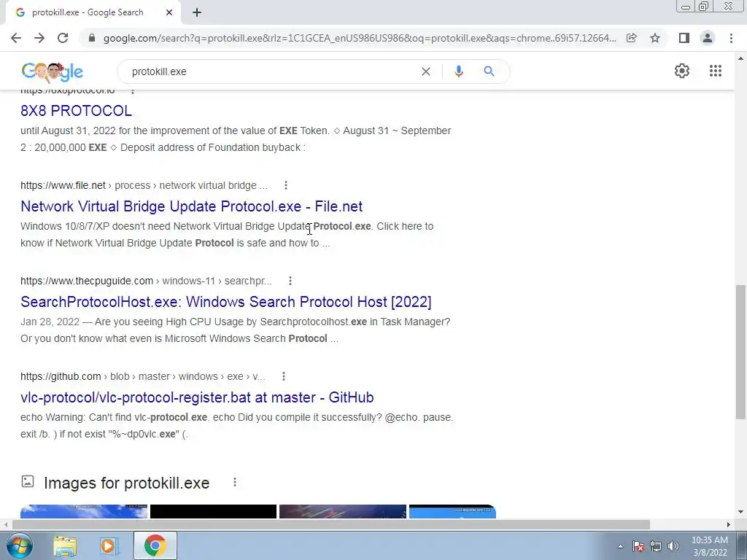The width and height of the screenshot is (747, 560).
Task: Open SearchProtocolHost.exe Windows Search result
Action: (x=226, y=302)
